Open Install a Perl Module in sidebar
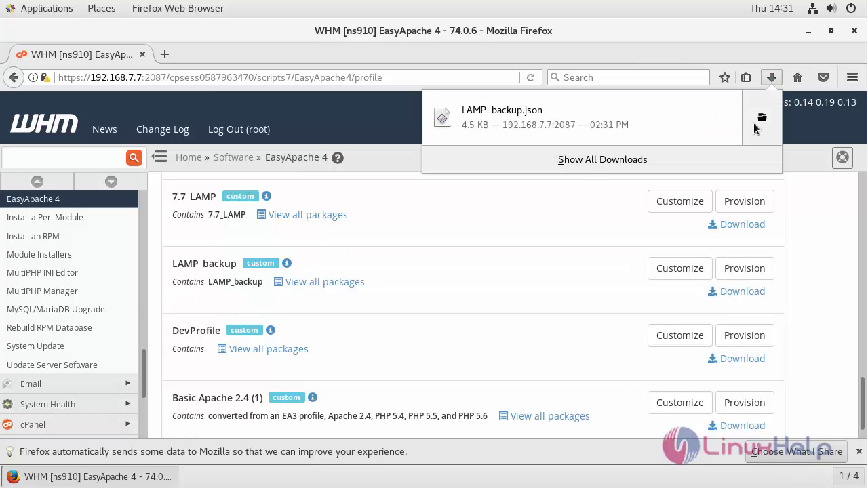Viewport: 868px width, 488px height. 45,217
